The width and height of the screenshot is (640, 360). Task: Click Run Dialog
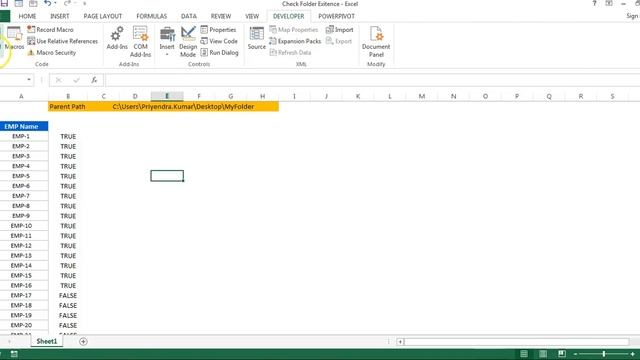coord(220,53)
